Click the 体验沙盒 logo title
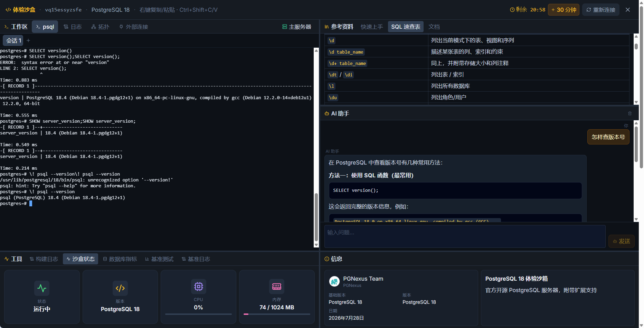This screenshot has height=328, width=644. [20, 10]
